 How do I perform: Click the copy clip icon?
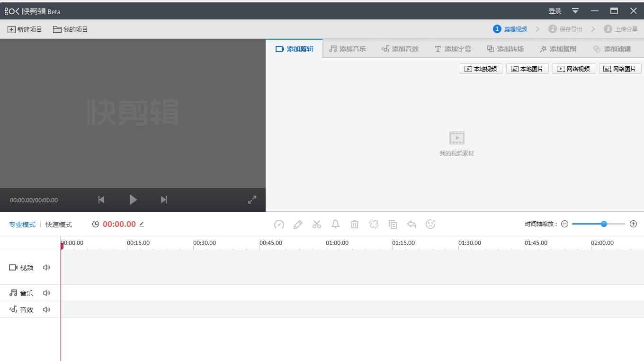(393, 224)
